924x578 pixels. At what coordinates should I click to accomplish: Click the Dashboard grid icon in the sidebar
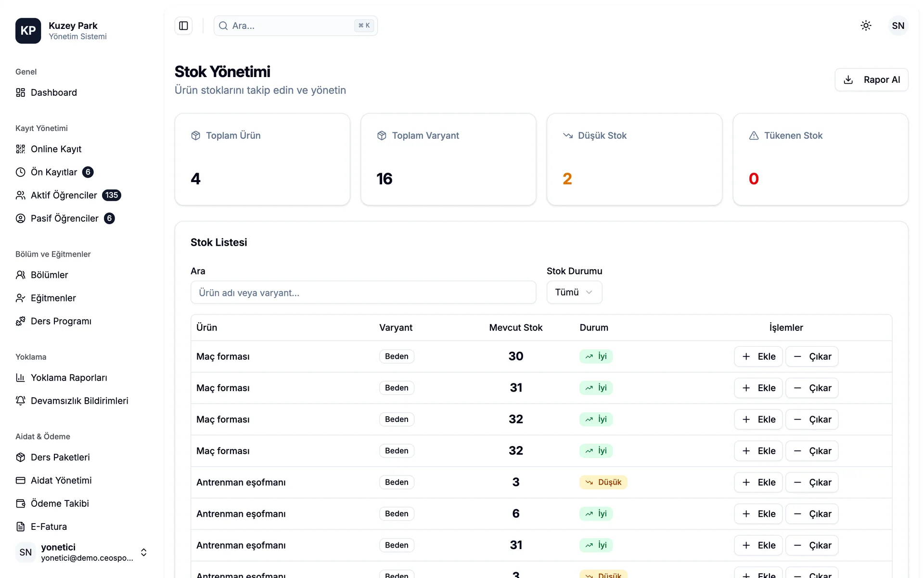tap(20, 92)
